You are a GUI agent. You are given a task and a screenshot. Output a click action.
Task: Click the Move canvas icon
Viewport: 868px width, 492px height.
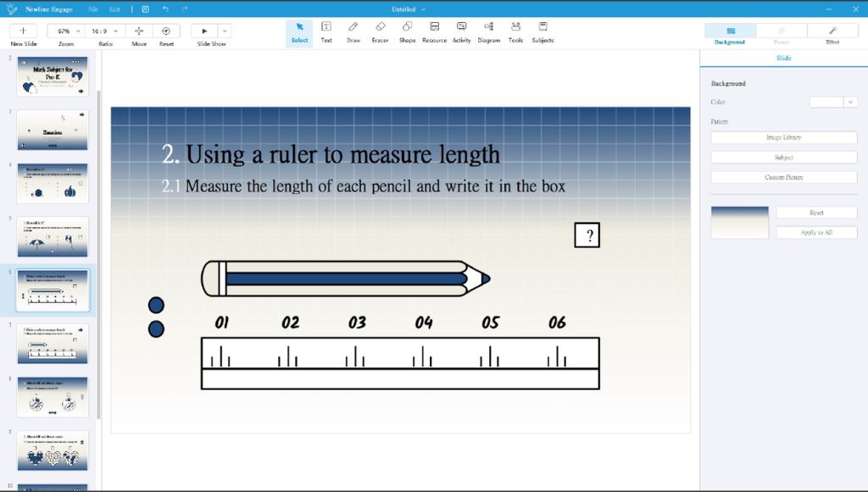[x=139, y=31]
